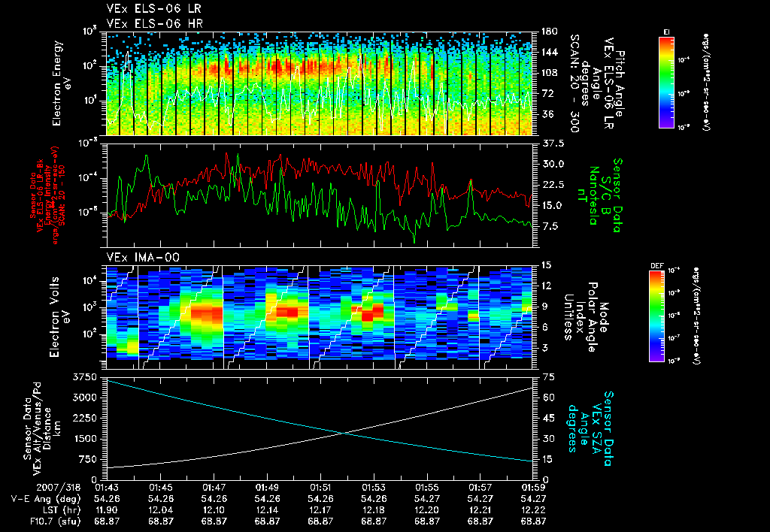The image size is (770, 532).
Task: Click the LST value 12.21
Action: point(480,510)
